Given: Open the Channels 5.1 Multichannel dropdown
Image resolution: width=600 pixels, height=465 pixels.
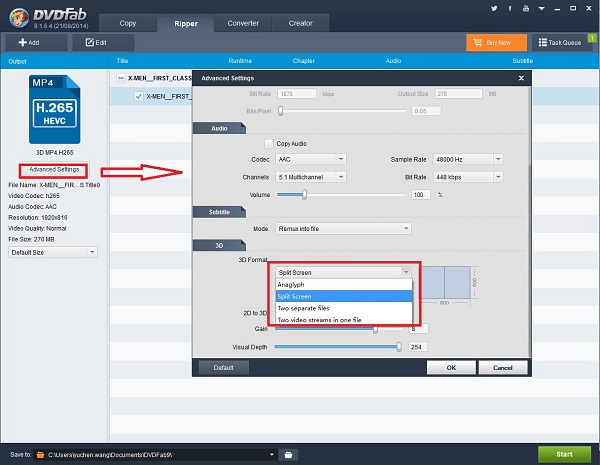Looking at the screenshot, I should point(311,177).
